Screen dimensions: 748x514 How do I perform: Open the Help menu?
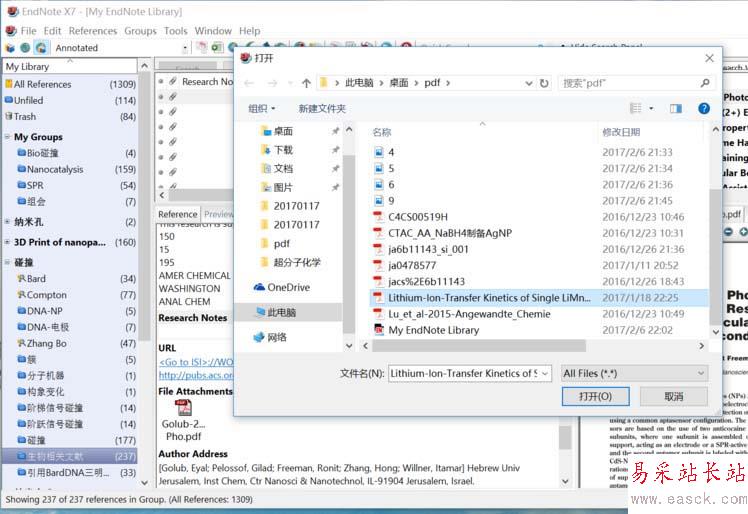pyautogui.click(x=249, y=31)
